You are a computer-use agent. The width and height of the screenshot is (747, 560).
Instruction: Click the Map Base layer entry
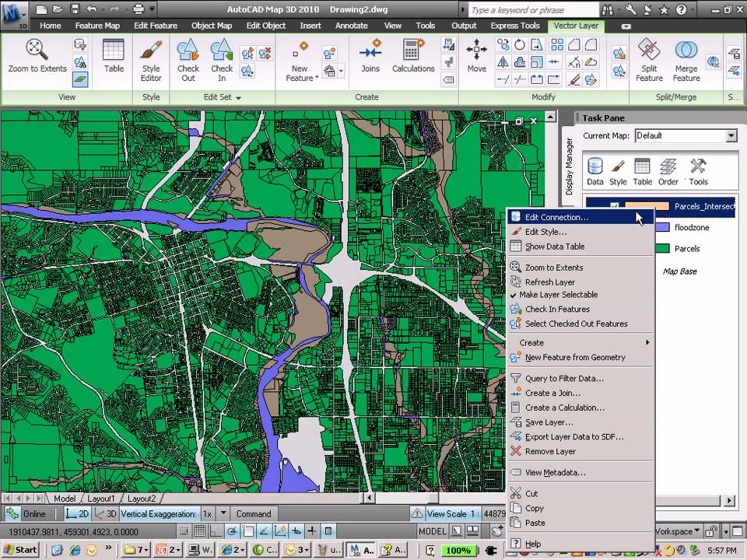680,271
